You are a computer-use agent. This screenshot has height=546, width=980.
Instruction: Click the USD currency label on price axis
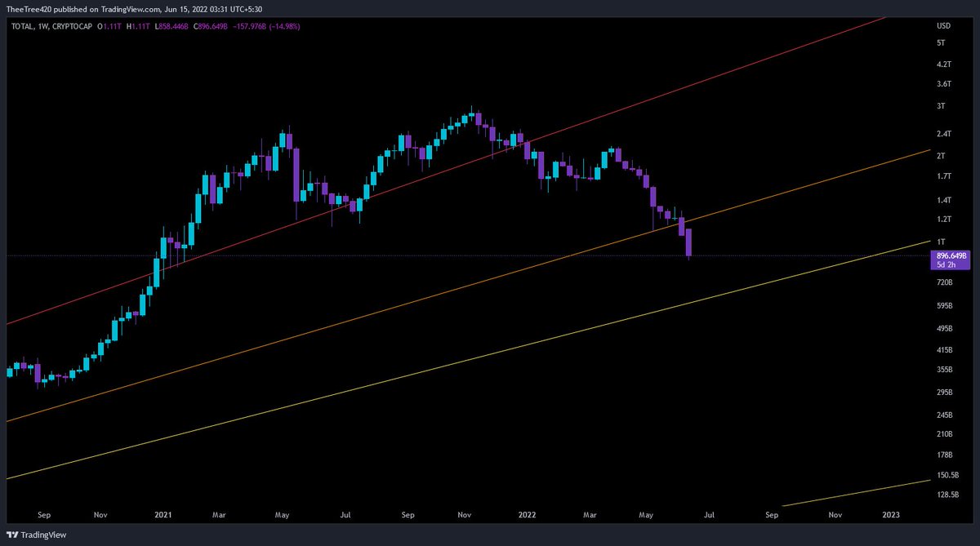943,25
